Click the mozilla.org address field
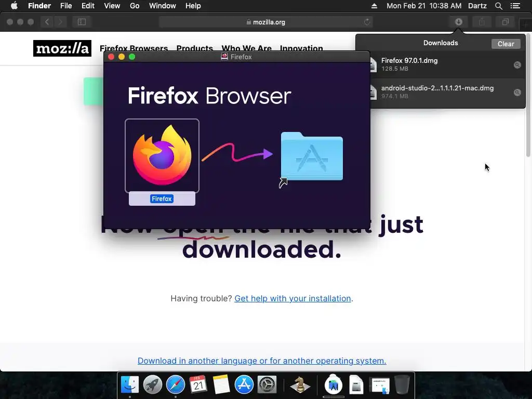Image resolution: width=532 pixels, height=399 pixels. click(x=265, y=22)
